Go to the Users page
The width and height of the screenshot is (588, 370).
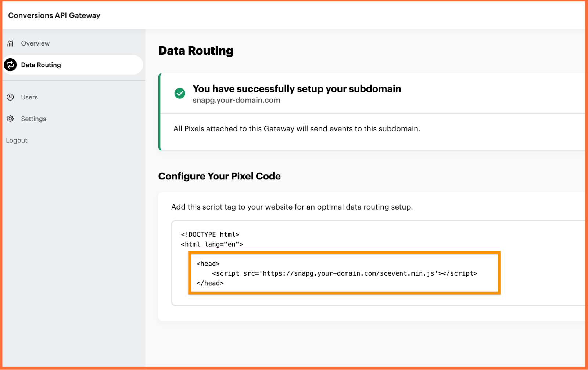[29, 97]
